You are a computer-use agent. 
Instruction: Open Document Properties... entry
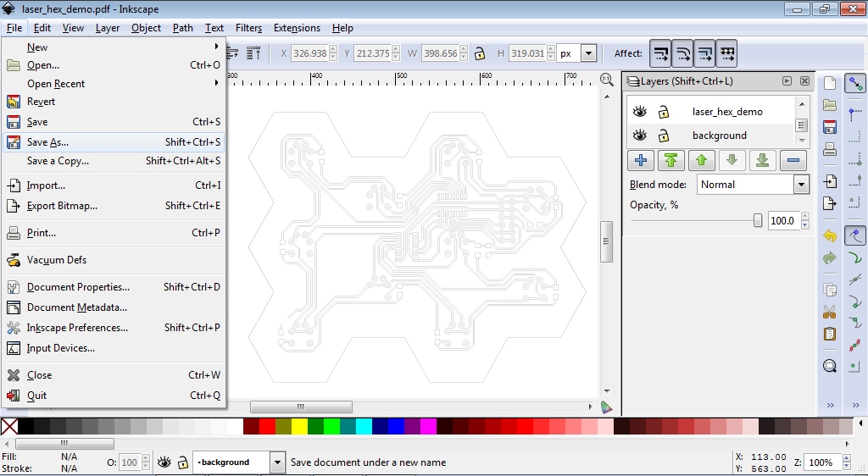tap(113, 287)
